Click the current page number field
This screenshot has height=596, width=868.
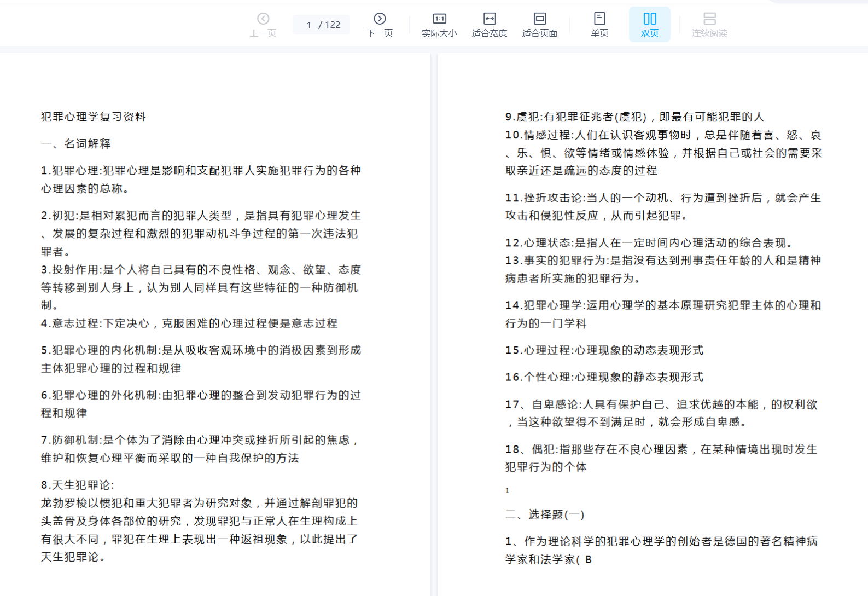click(309, 25)
